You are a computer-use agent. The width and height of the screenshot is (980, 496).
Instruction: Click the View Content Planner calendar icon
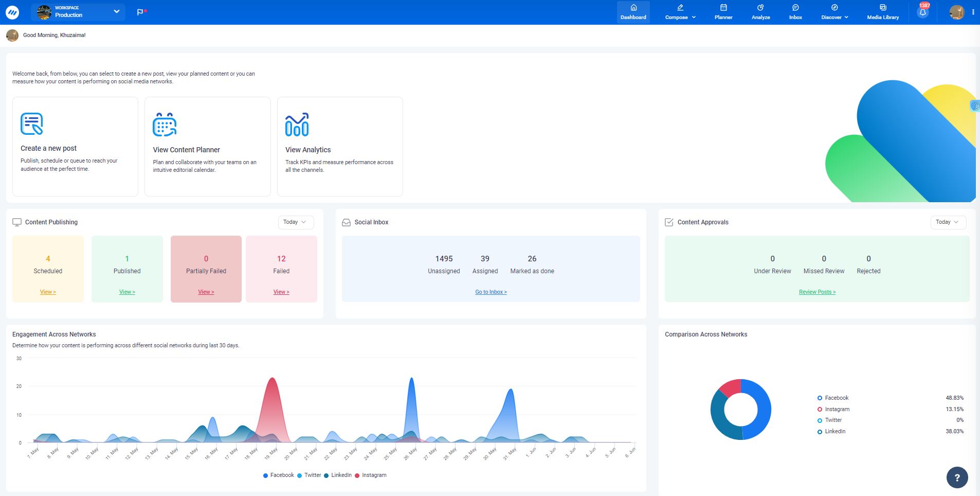tap(165, 124)
